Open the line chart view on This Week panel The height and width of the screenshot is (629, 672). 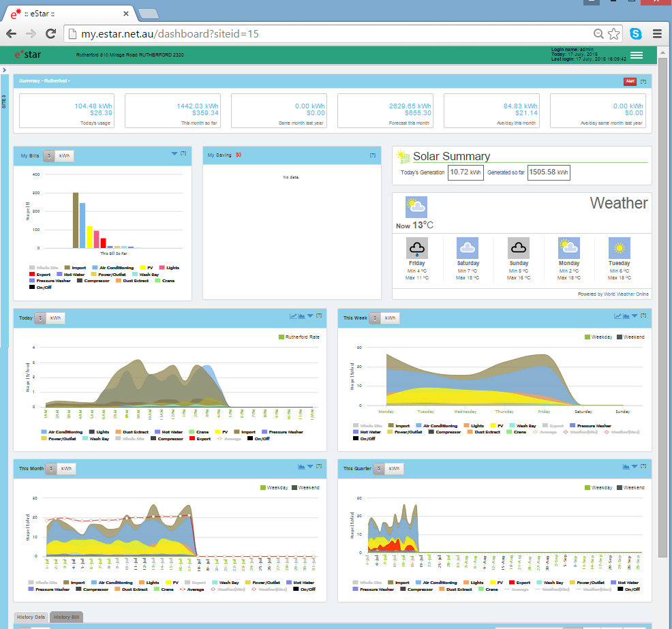617,316
